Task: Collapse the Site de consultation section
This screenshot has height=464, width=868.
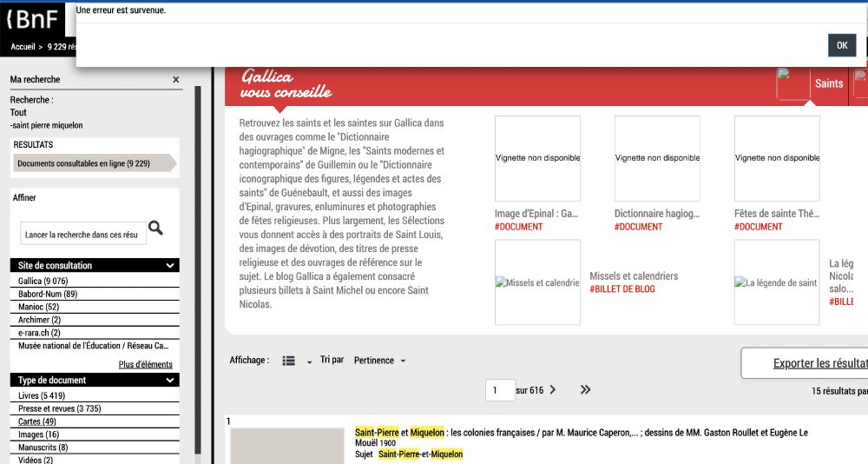Action: point(95,265)
